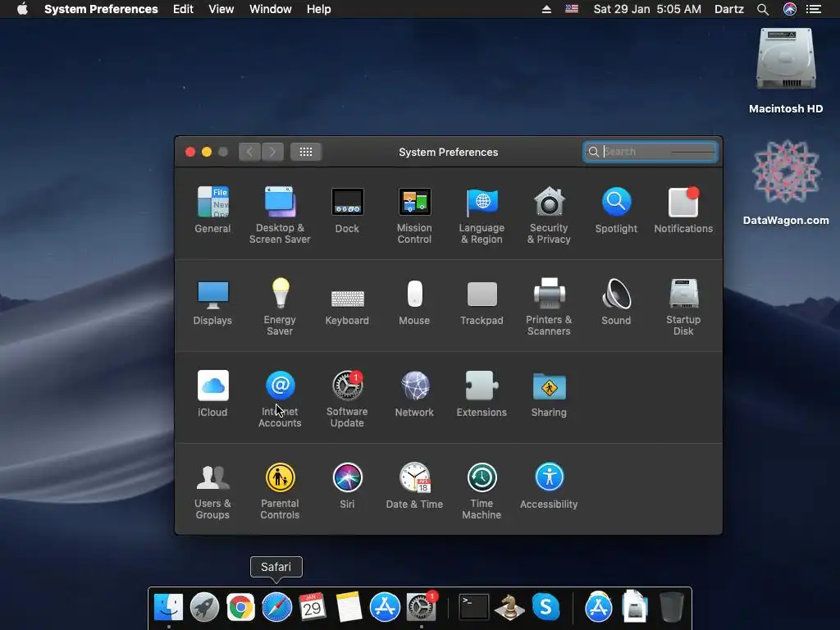Open Software Update preferences
840x630 pixels.
coord(347,399)
